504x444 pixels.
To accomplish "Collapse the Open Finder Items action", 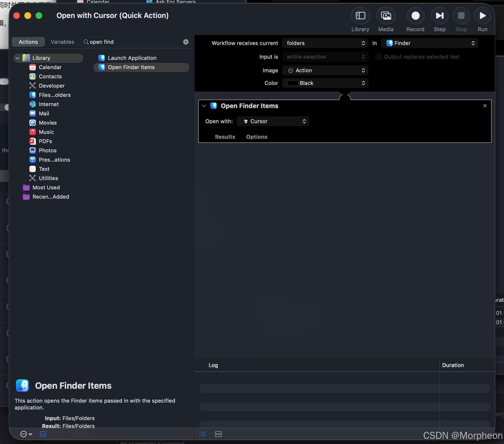I will (204, 106).
